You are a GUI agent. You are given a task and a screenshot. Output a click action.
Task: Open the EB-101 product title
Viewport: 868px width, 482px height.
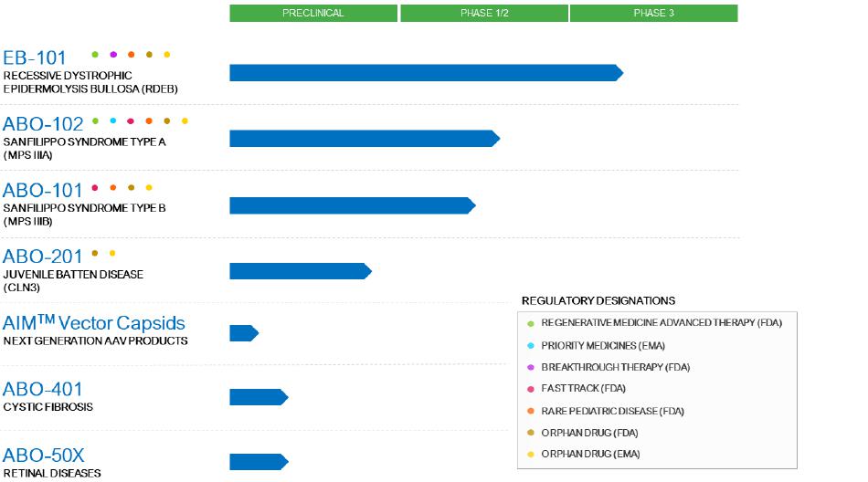tap(35, 58)
